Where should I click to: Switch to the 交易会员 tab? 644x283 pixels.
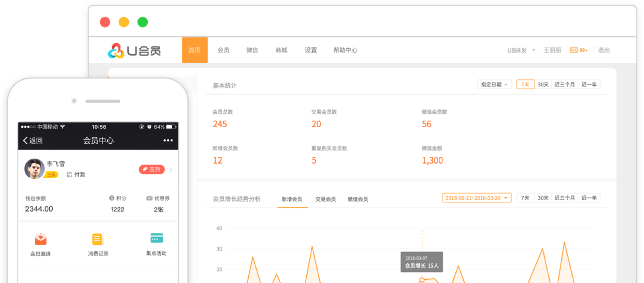(325, 199)
